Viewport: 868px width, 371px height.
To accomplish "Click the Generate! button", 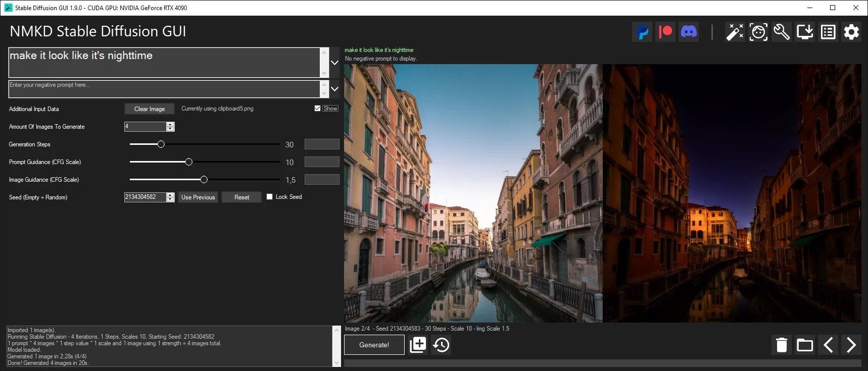I will pos(374,345).
